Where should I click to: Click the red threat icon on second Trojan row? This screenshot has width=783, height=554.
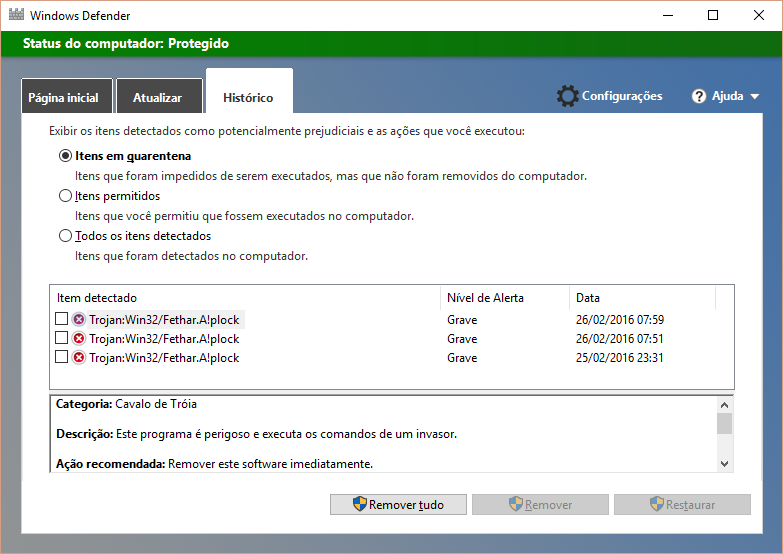(x=79, y=339)
